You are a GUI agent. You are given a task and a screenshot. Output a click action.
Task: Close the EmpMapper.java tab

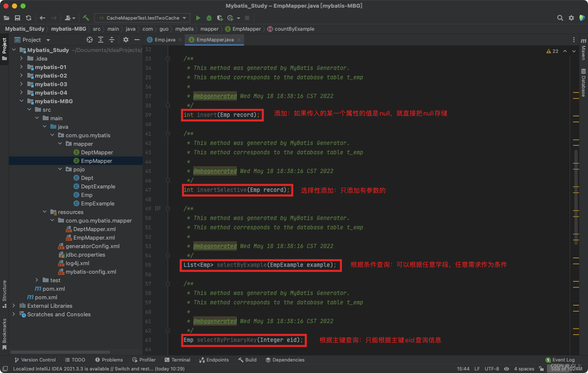[x=239, y=40]
